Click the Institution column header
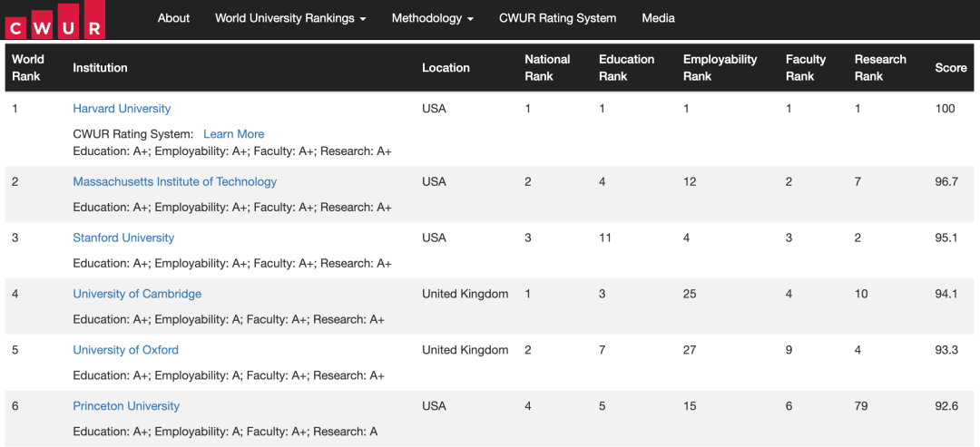 (x=100, y=68)
